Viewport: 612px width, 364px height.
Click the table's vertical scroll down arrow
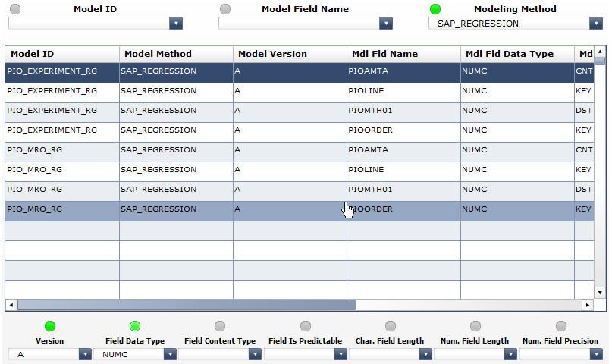600,293
